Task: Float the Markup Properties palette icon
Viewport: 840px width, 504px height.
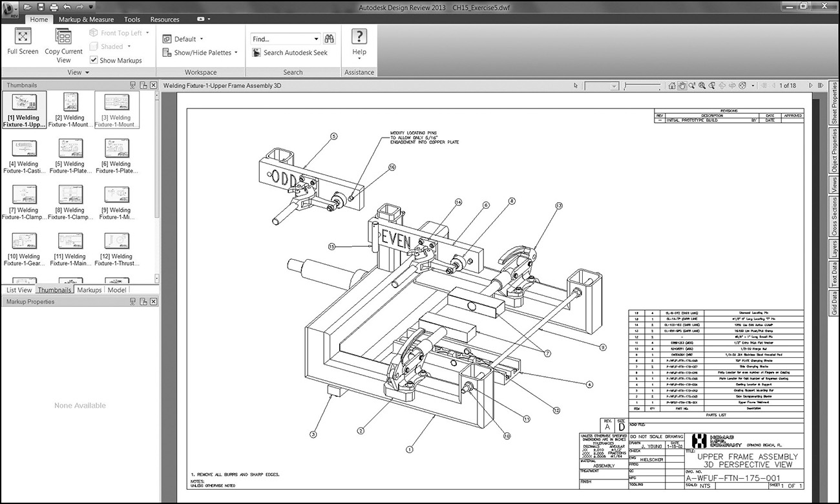Action: [x=143, y=302]
